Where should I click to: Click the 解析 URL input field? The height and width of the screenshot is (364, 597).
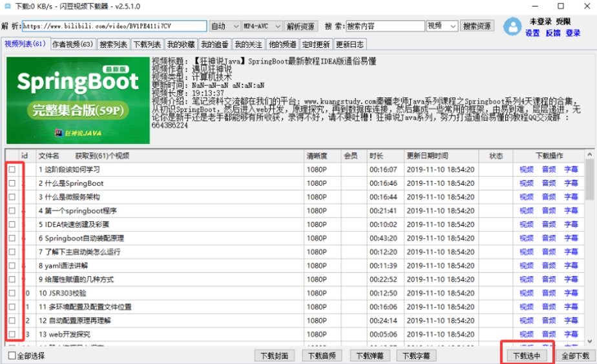114,26
